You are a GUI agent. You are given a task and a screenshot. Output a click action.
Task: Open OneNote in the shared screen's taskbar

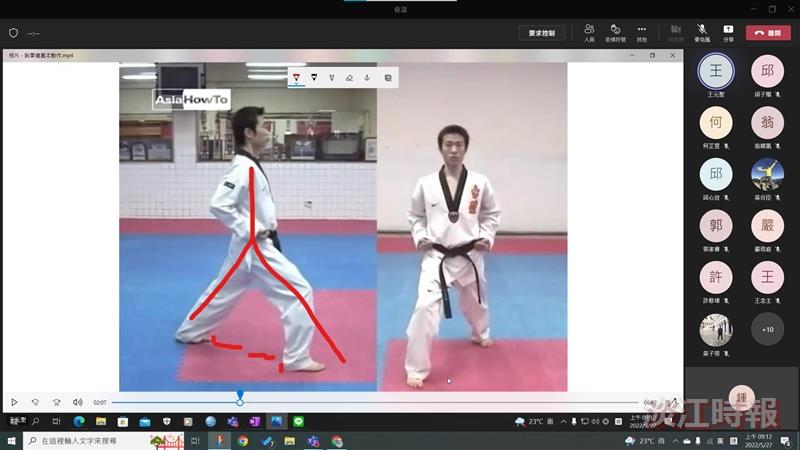pos(255,421)
